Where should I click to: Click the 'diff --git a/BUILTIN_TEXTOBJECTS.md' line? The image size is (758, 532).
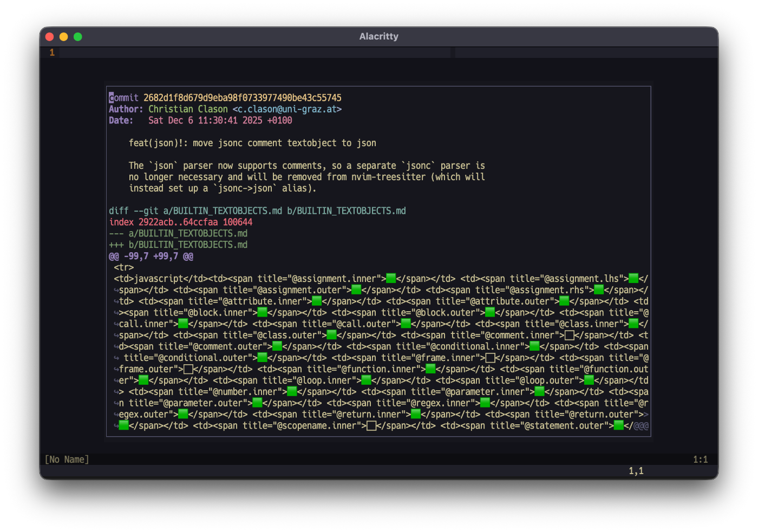257,211
